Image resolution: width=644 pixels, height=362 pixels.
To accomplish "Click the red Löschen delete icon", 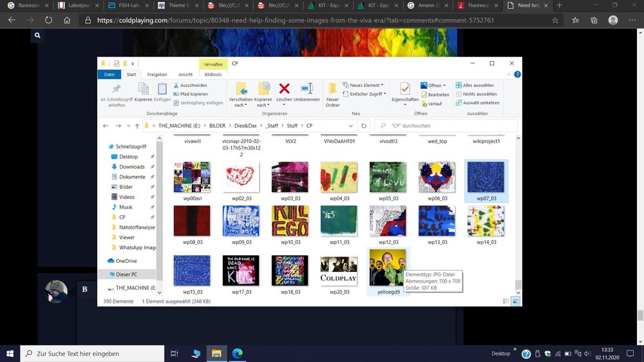I will click(284, 88).
